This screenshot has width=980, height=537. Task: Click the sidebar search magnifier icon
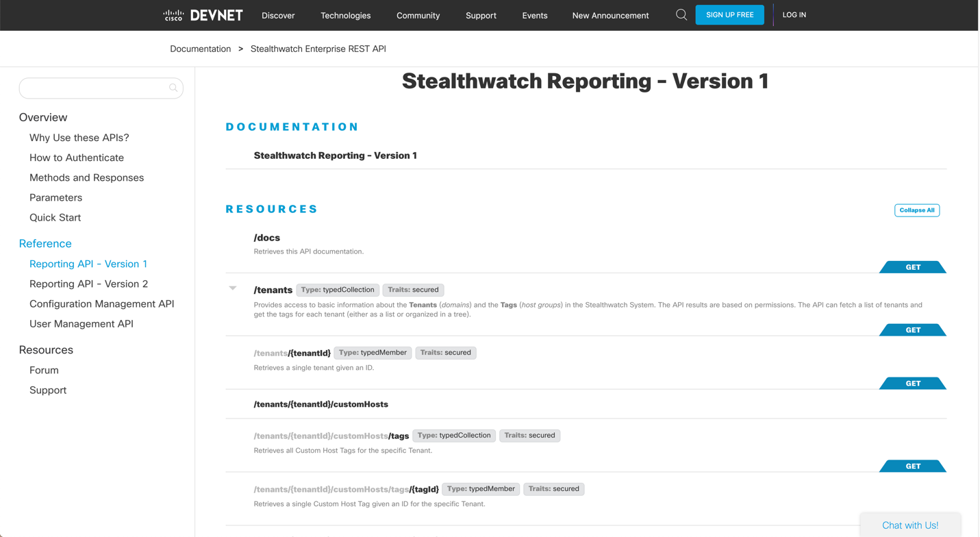click(x=173, y=88)
